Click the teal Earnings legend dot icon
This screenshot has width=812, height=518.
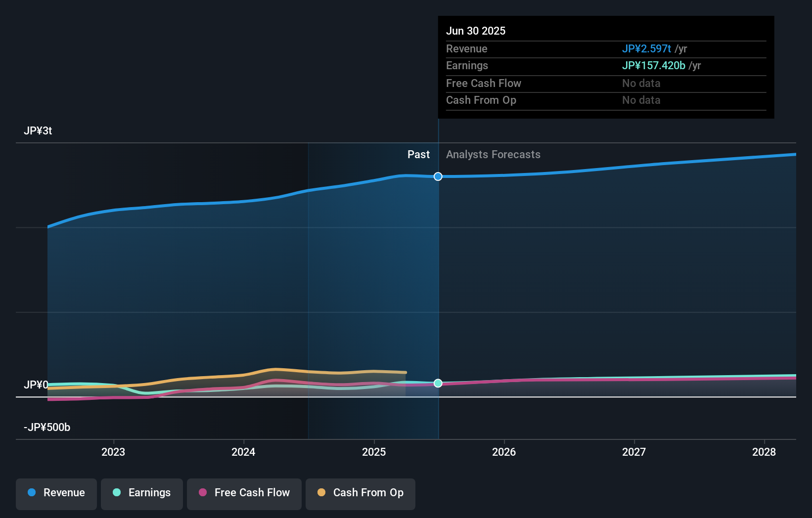coord(116,493)
